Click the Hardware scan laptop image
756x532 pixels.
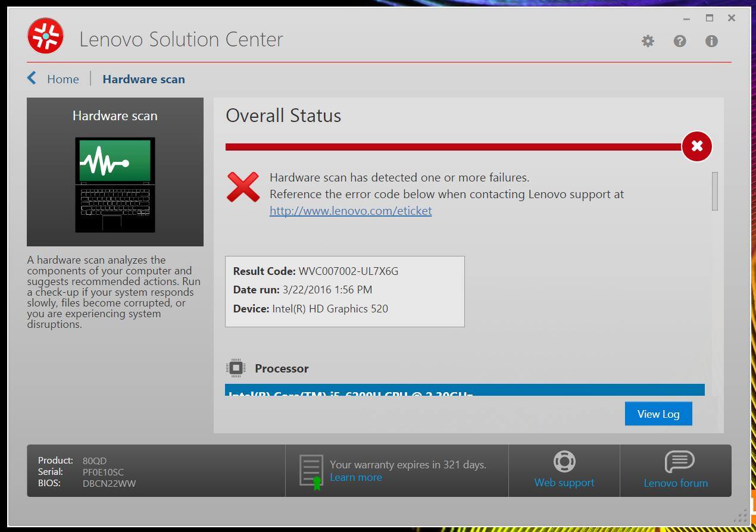point(115,184)
